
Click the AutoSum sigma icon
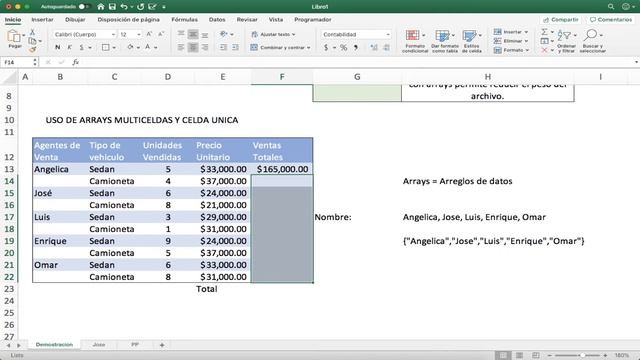544,32
